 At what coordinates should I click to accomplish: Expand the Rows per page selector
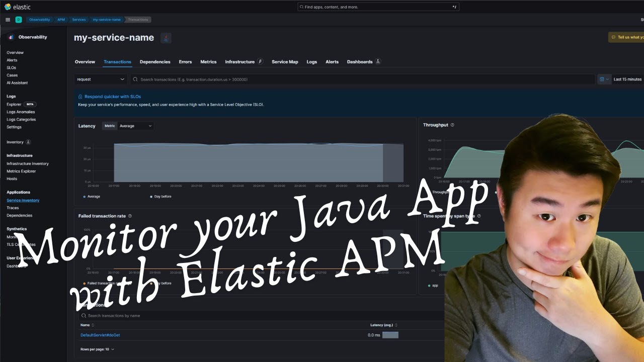click(x=97, y=349)
